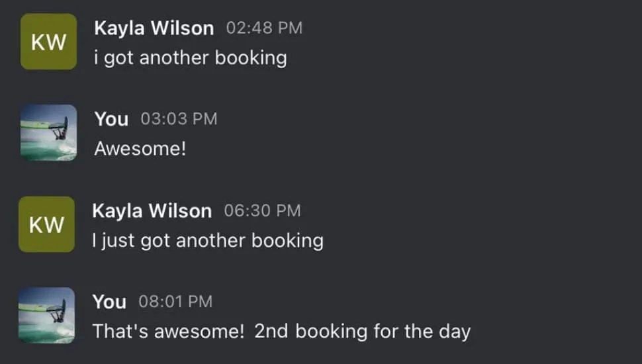This screenshot has width=642, height=364.
Task: Click the word 'booking' in the 06:30 PM message
Action: tap(287, 241)
